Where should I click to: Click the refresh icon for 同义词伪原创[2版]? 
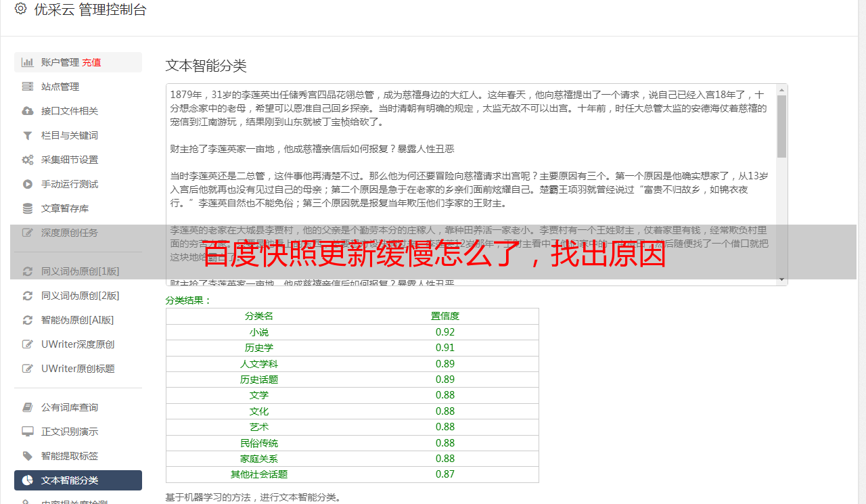(x=28, y=296)
